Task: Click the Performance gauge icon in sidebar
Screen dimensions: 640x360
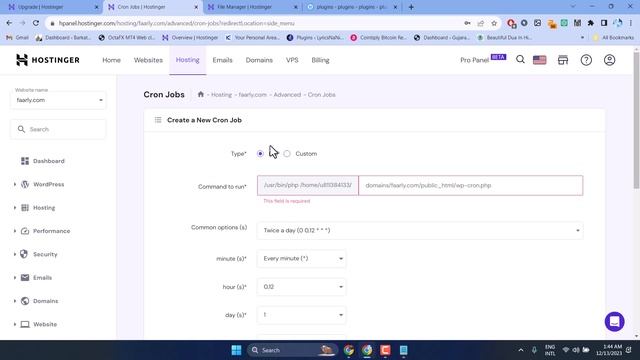Action: [x=25, y=231]
